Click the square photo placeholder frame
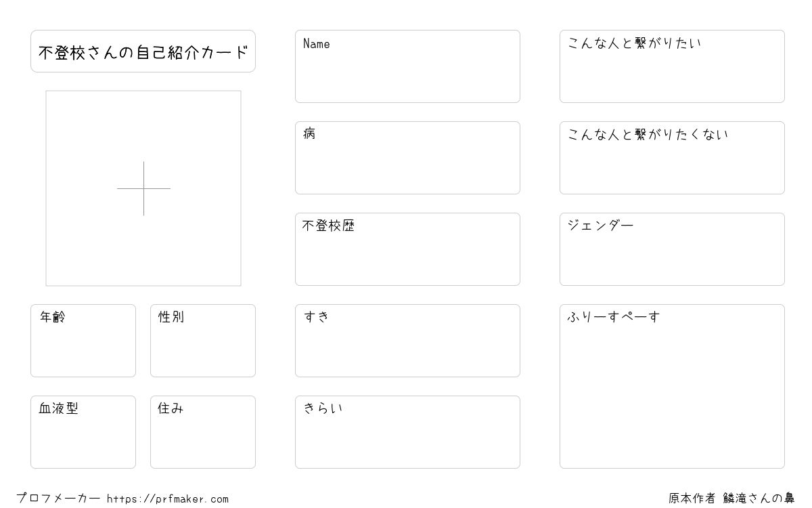This screenshot has height=508, width=812. [143, 188]
